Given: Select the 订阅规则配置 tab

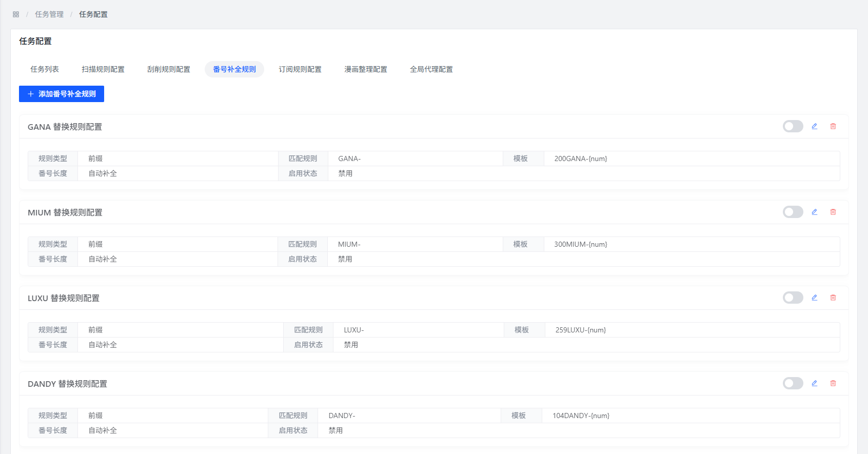Looking at the screenshot, I should pyautogui.click(x=300, y=69).
